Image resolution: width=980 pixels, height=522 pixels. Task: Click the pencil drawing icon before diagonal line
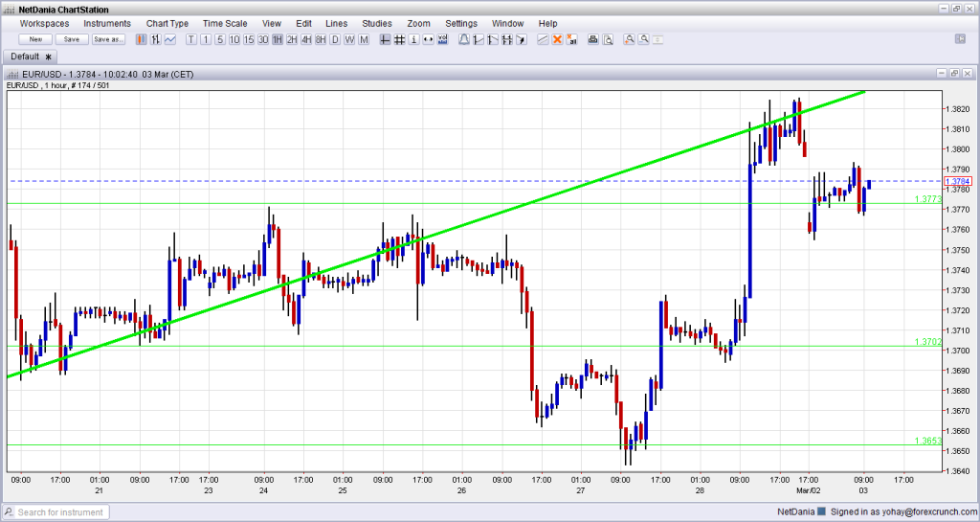[x=522, y=39]
